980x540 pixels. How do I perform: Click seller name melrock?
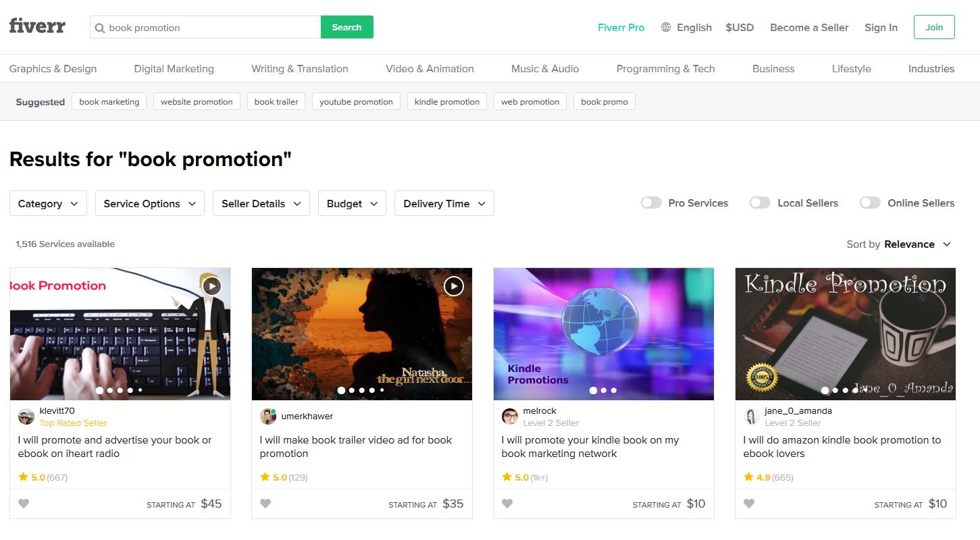(x=540, y=411)
